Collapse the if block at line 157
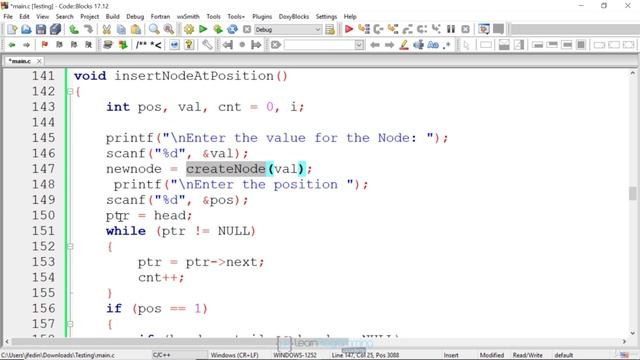 [70, 324]
